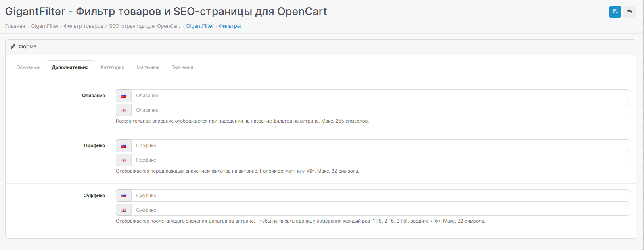Viewport: 644px width, 250px height.
Task: Switch to the Значения tab
Action: click(182, 67)
